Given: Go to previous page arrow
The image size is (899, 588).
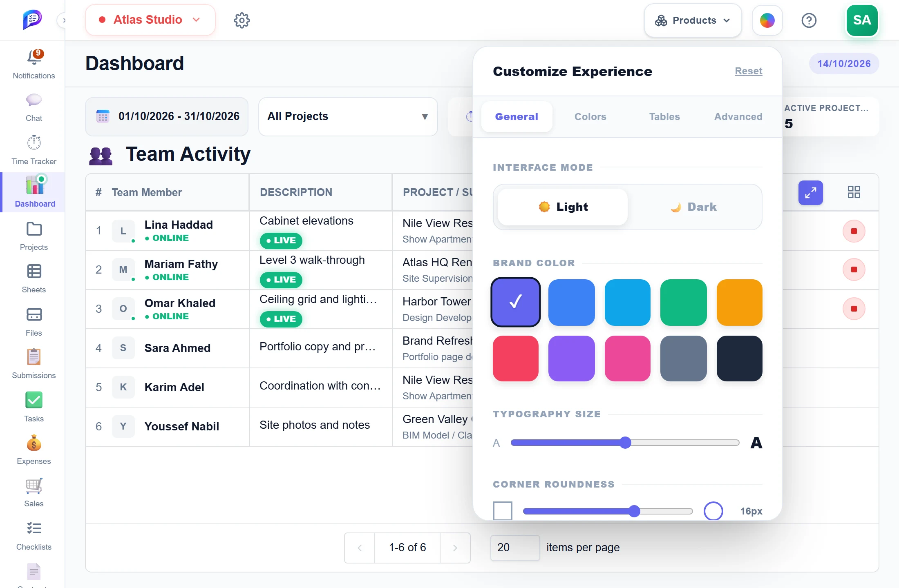Looking at the screenshot, I should [360, 548].
